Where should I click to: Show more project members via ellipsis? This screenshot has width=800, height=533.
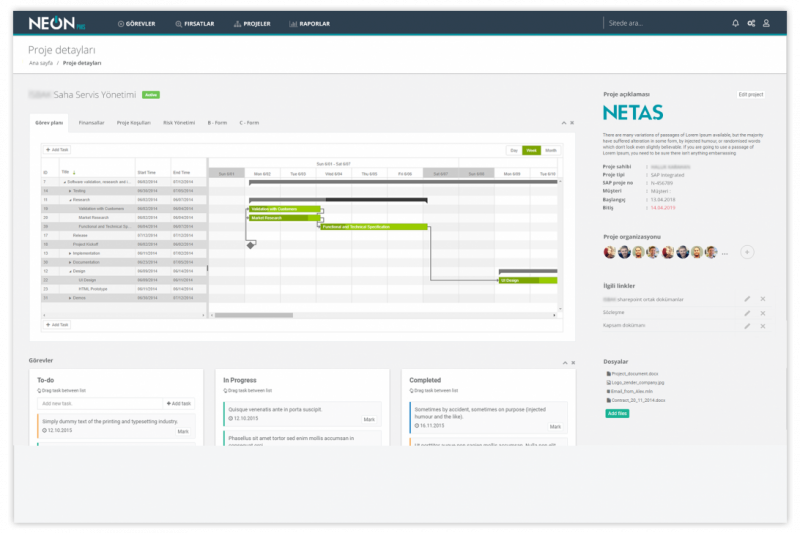pos(724,253)
